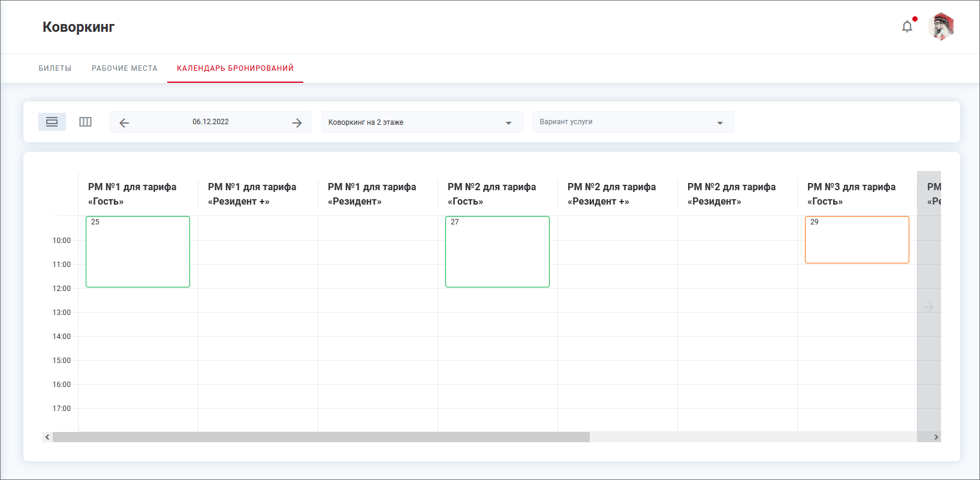Click the «РМ №2 для тарифа «Резидент +»» column header

(611, 194)
